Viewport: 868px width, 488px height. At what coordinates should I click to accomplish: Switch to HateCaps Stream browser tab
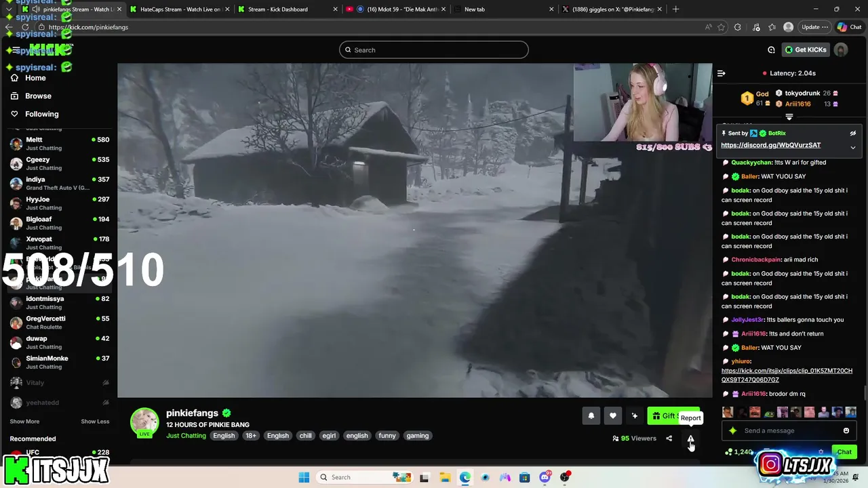(x=180, y=9)
